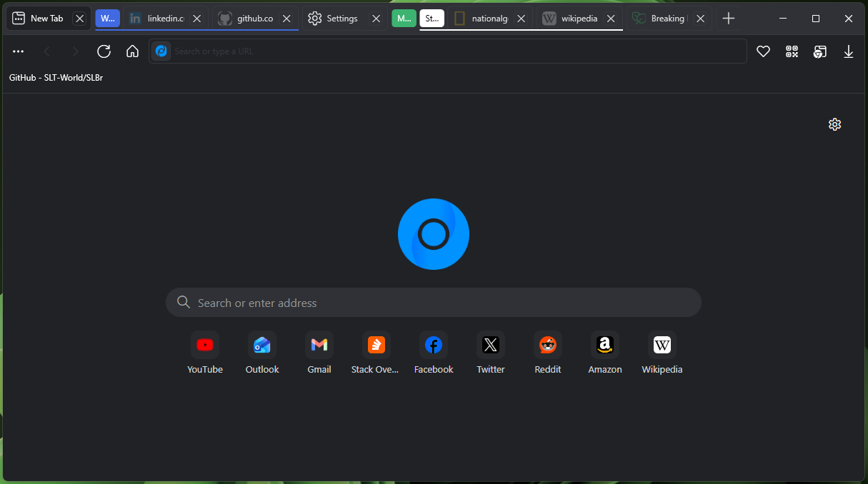
Task: Open the Twitter shortcut
Action: pos(491,353)
